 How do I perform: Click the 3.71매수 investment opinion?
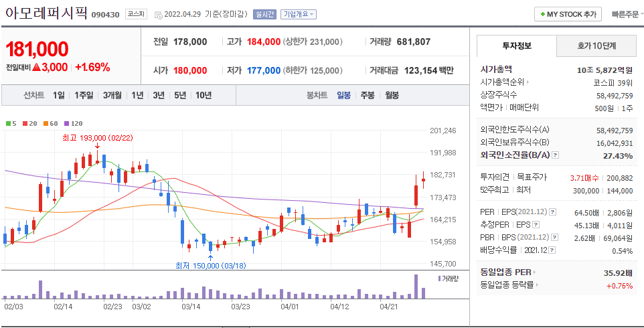coord(584,178)
